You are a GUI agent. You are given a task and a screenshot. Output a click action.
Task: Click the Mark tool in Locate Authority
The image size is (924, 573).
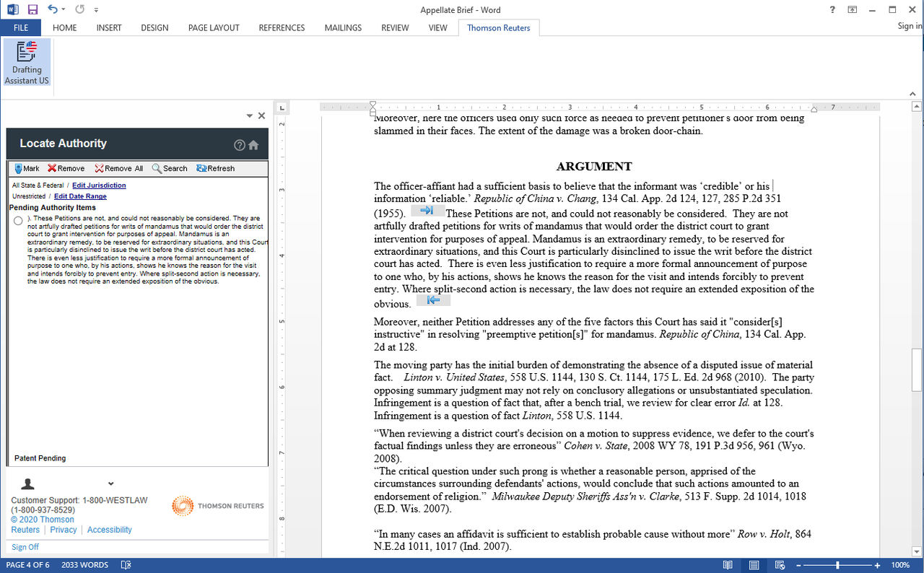[x=27, y=168]
